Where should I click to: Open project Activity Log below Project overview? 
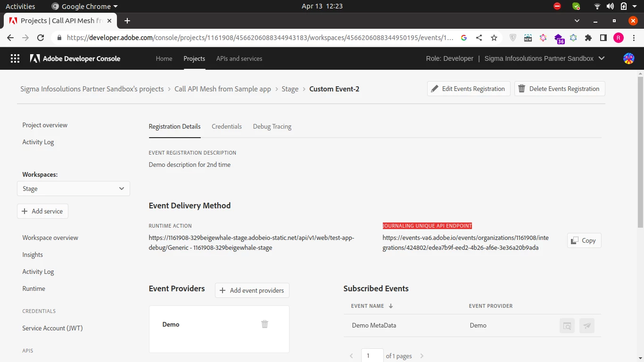[x=38, y=142]
